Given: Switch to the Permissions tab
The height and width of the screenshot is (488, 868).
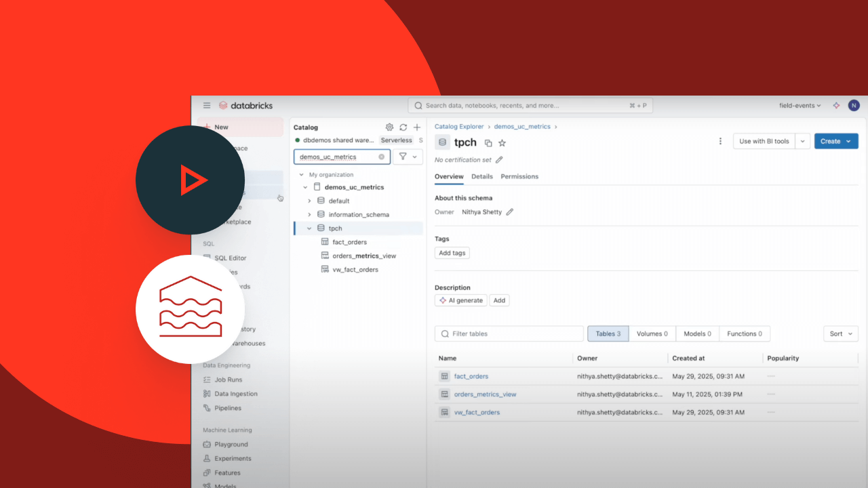Looking at the screenshot, I should pos(519,176).
